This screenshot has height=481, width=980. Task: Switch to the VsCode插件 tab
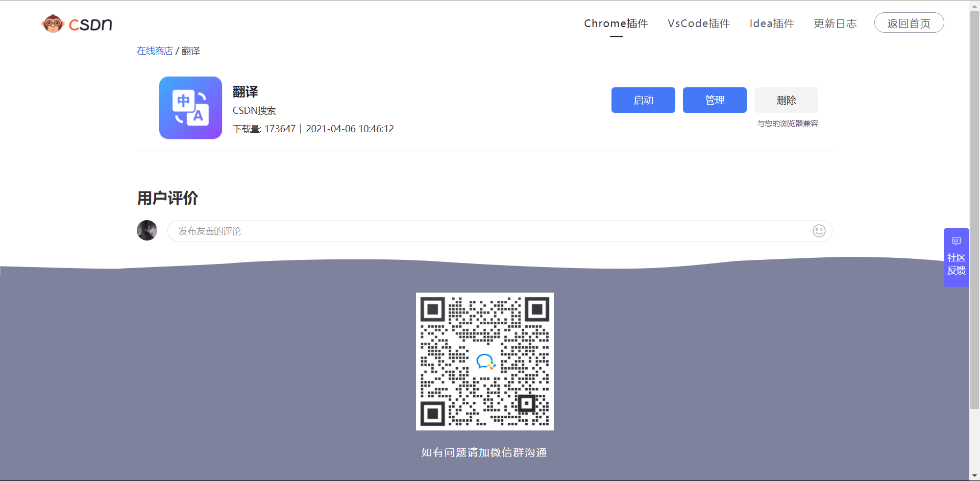[x=699, y=23]
